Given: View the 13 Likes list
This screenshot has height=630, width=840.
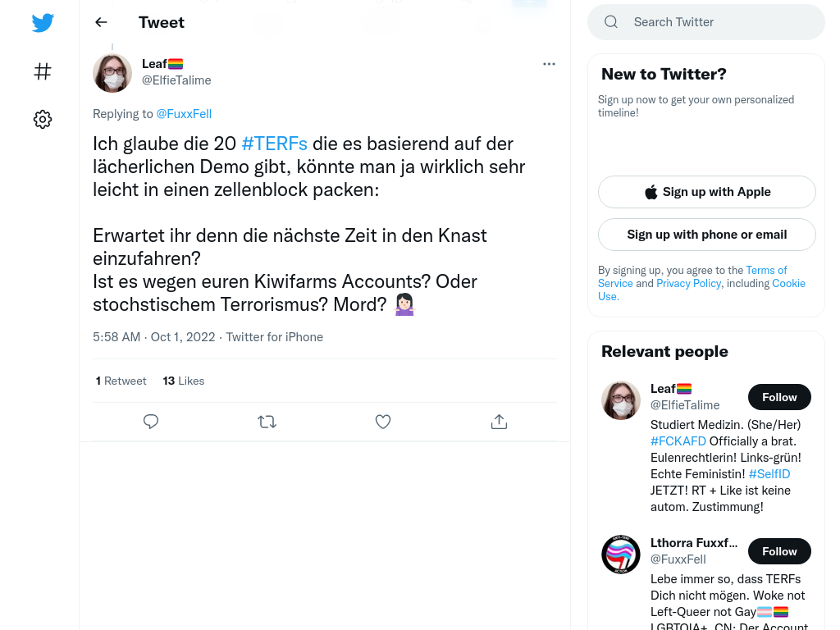Looking at the screenshot, I should pyautogui.click(x=183, y=381).
